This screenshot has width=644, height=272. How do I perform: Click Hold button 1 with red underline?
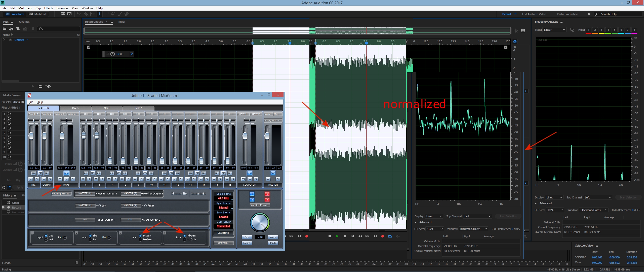tap(588, 30)
